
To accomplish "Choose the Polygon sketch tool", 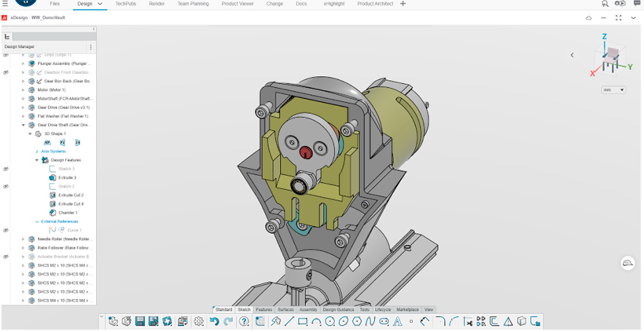I will click(357, 321).
